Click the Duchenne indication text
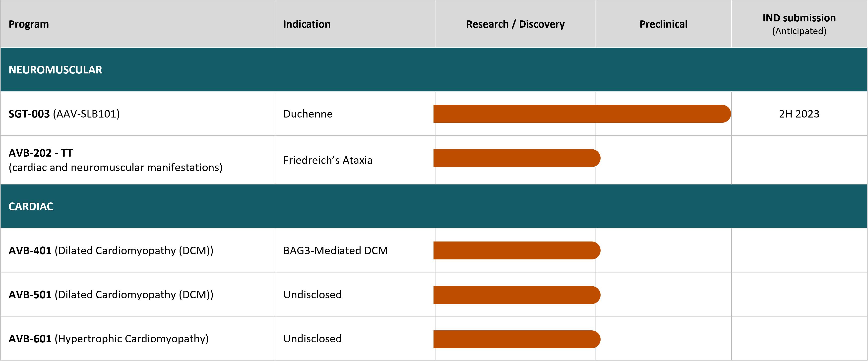Screen dimensions: 868x361 point(308,114)
